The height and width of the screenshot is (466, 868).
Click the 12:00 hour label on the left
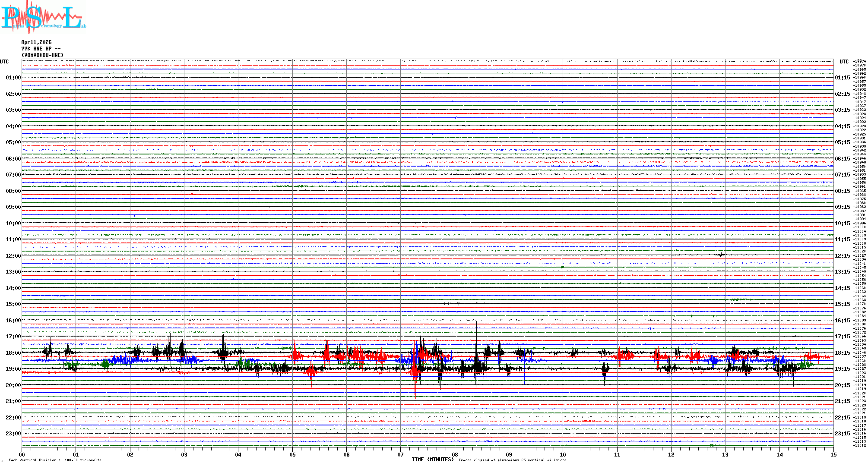(13, 256)
